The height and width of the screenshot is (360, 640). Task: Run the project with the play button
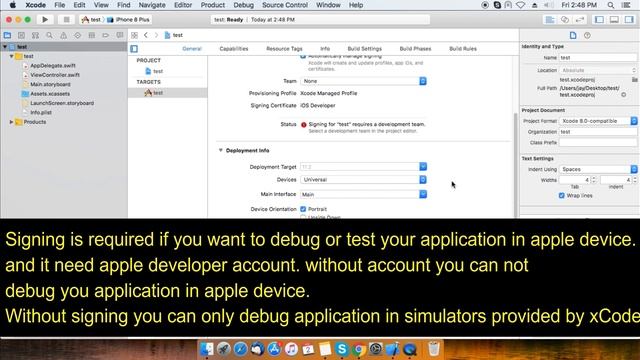[45, 19]
